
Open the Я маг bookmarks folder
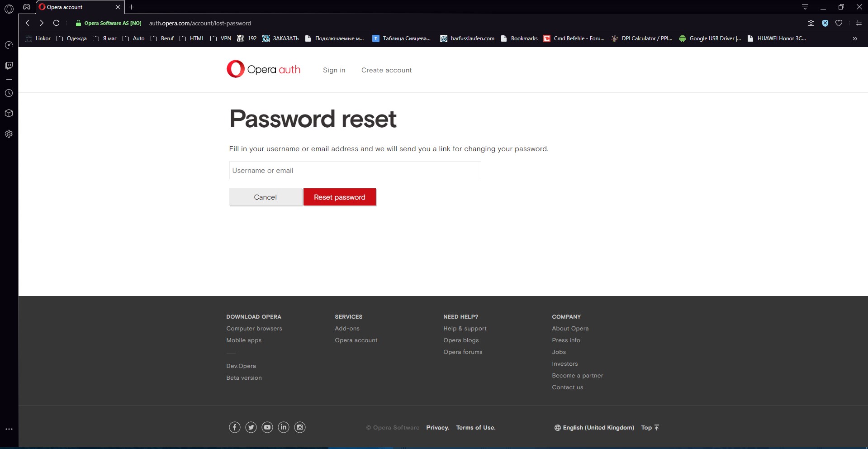[104, 38]
